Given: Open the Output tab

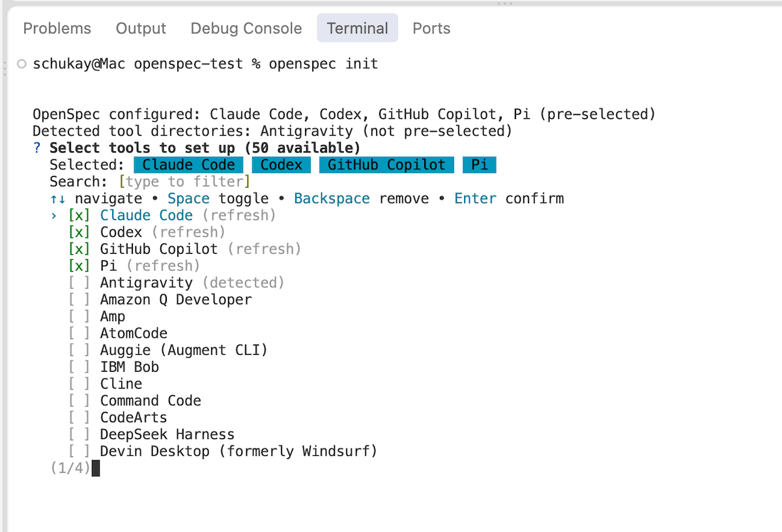Looking at the screenshot, I should [141, 29].
